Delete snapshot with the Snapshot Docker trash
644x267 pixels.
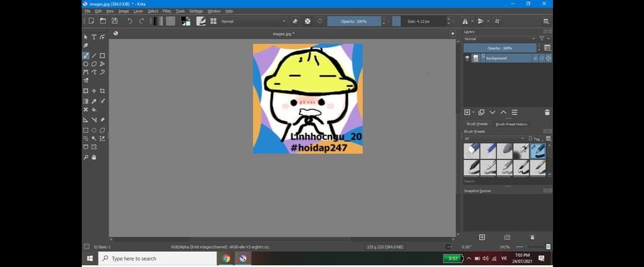coord(532,237)
